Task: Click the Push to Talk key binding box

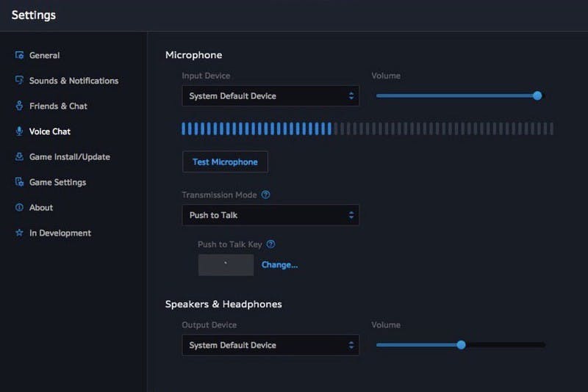Action: [226, 265]
